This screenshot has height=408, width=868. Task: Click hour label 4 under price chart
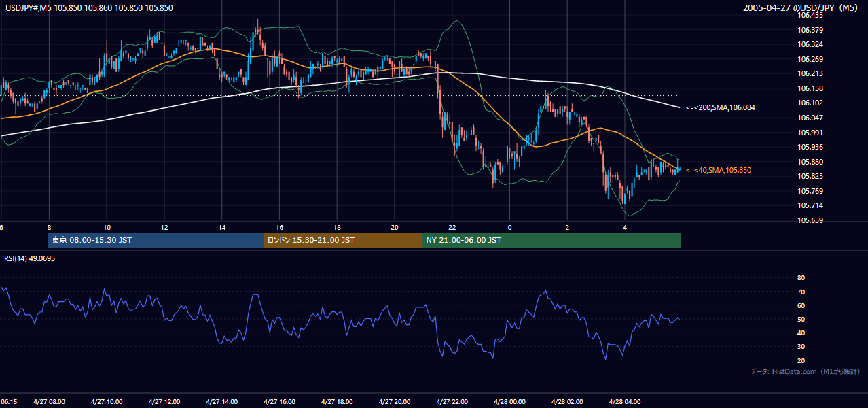tap(625, 228)
